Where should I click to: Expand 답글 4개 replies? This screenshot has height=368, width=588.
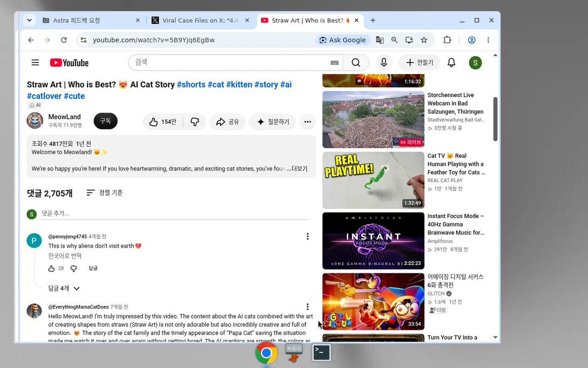(x=64, y=288)
